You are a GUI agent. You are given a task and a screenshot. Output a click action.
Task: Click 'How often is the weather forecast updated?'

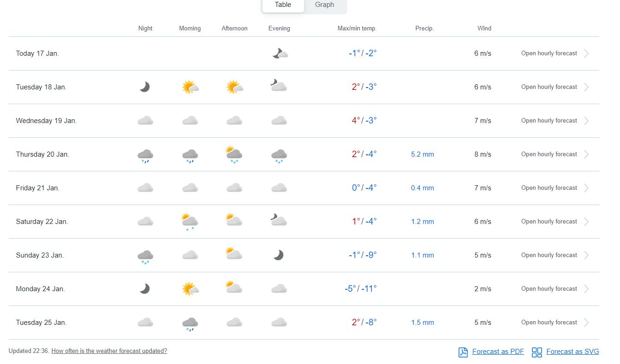pyautogui.click(x=109, y=351)
